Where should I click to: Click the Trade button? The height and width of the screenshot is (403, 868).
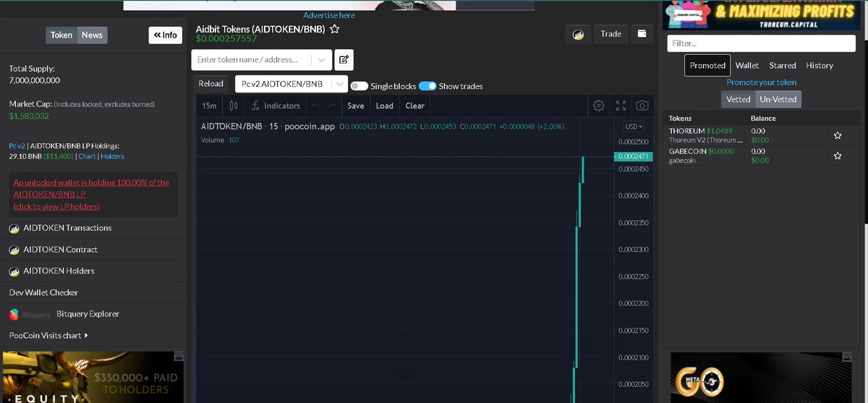click(x=610, y=34)
